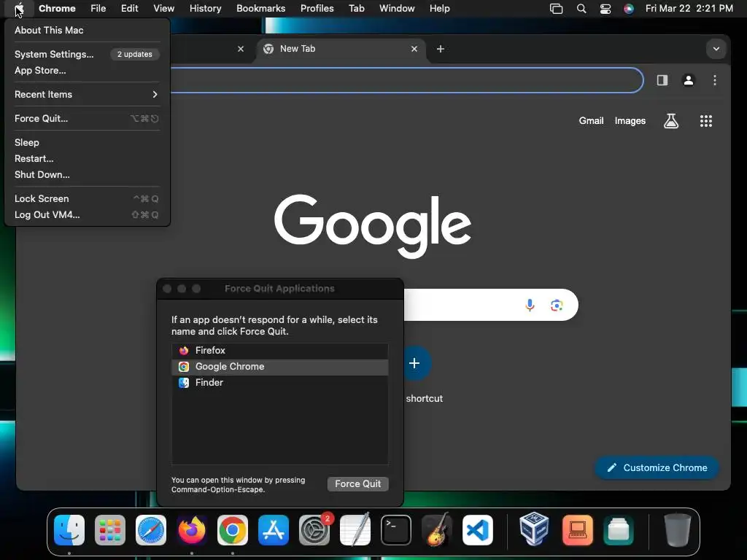This screenshot has width=747, height=560.
Task: Select Sleep from the Apple menu
Action: coord(88,142)
